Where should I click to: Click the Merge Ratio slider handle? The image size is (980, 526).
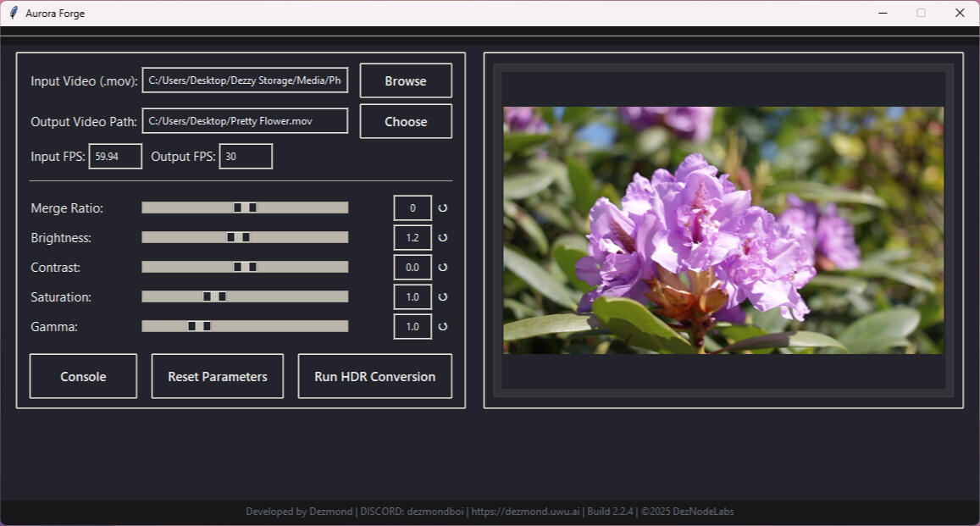pyautogui.click(x=245, y=208)
